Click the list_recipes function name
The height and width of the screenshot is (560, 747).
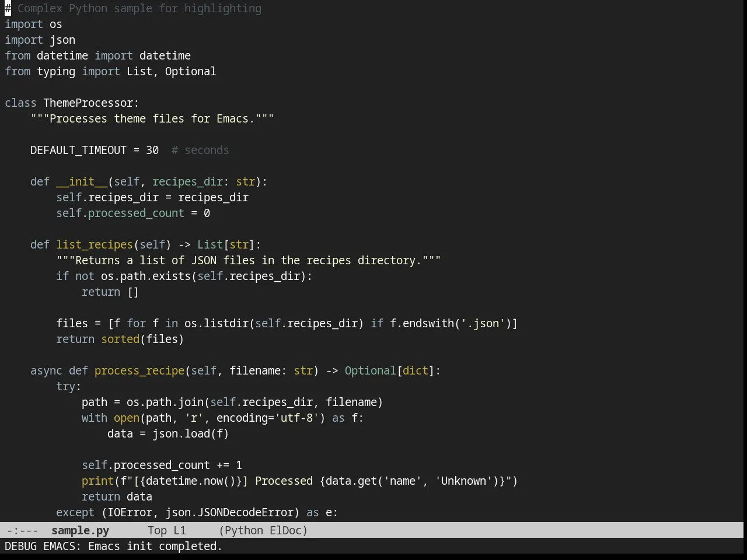tap(95, 245)
